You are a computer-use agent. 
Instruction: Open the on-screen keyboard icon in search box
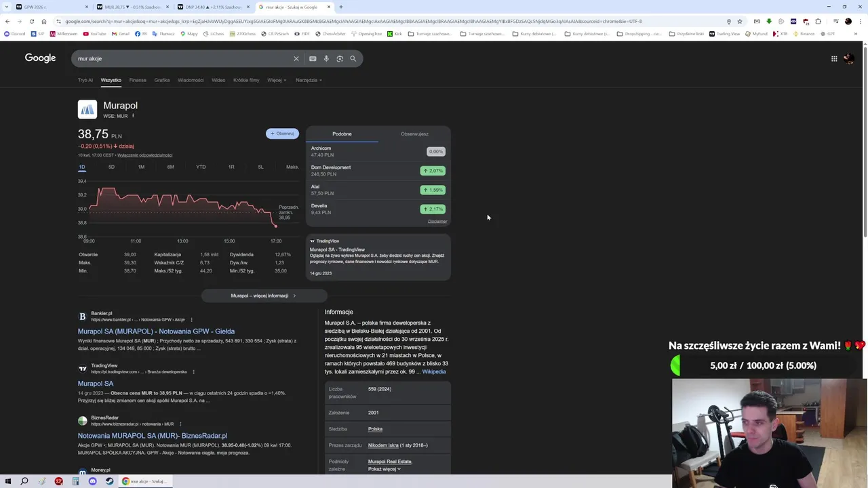point(313,59)
